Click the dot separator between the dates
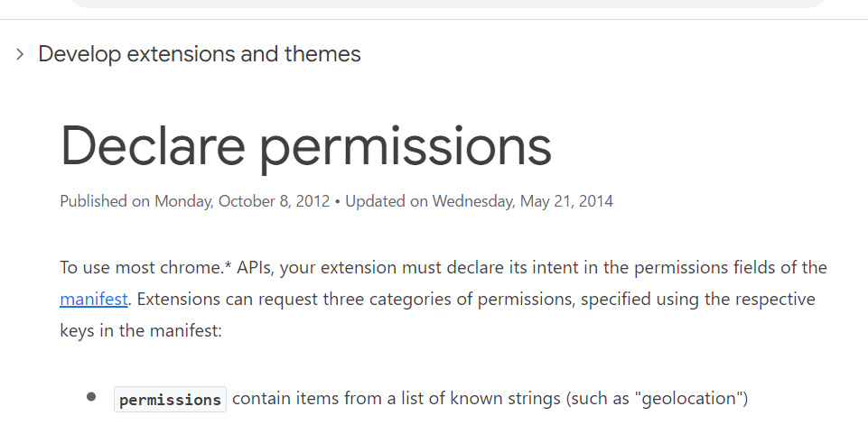 click(337, 201)
